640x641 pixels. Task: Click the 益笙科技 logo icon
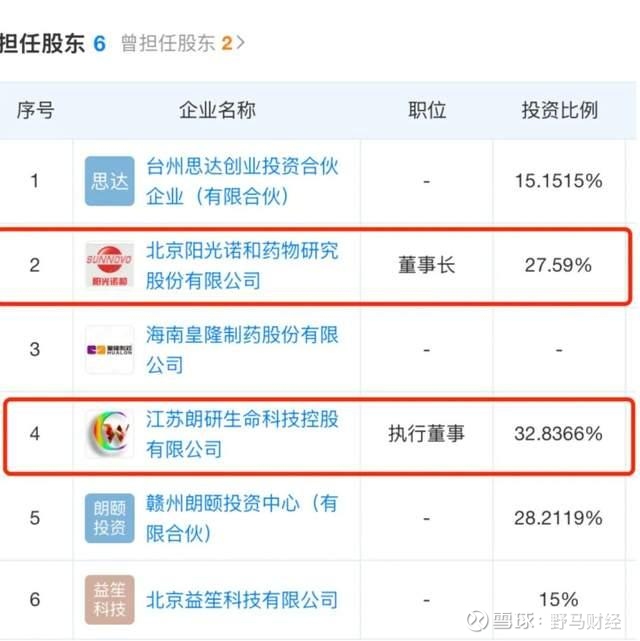pyautogui.click(x=109, y=600)
